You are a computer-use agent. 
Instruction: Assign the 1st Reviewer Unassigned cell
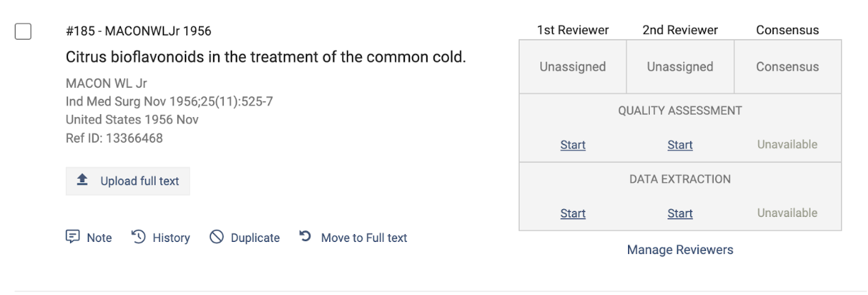pos(573,67)
